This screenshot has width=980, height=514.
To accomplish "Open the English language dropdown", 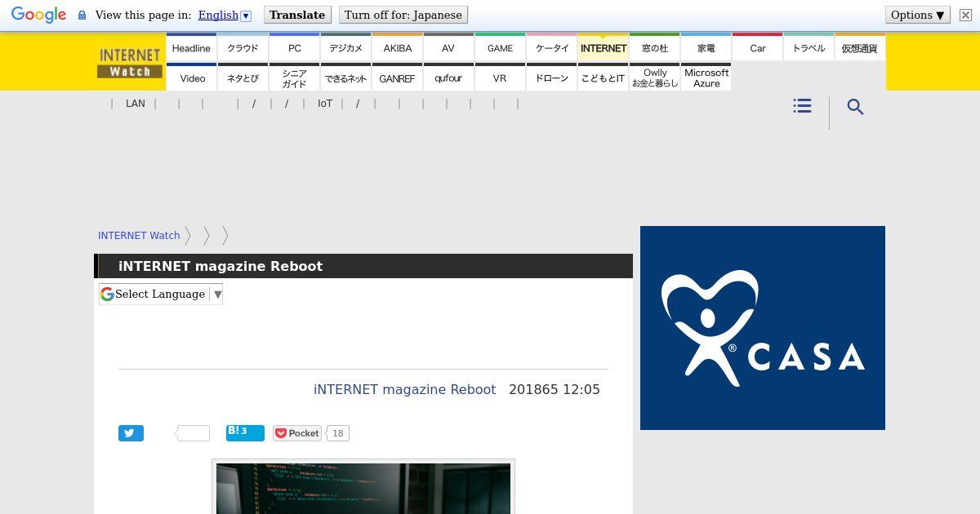I will (225, 15).
